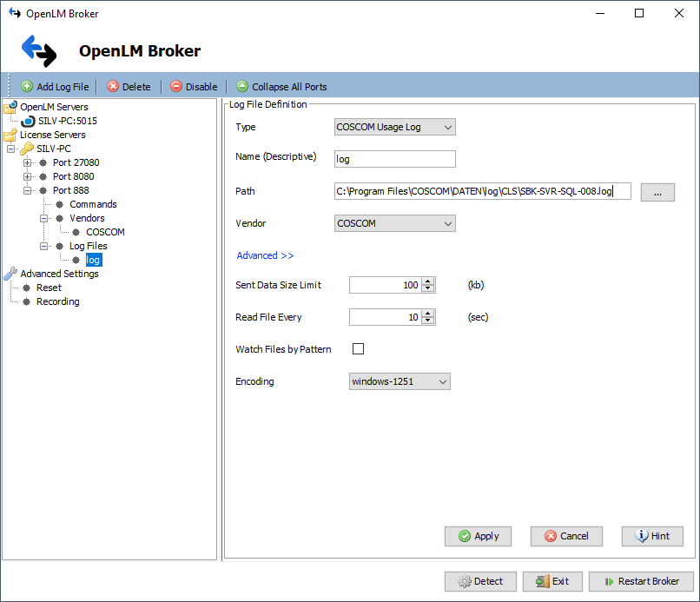The width and height of the screenshot is (700, 602).
Task: Click the Path text input field
Action: click(x=482, y=192)
